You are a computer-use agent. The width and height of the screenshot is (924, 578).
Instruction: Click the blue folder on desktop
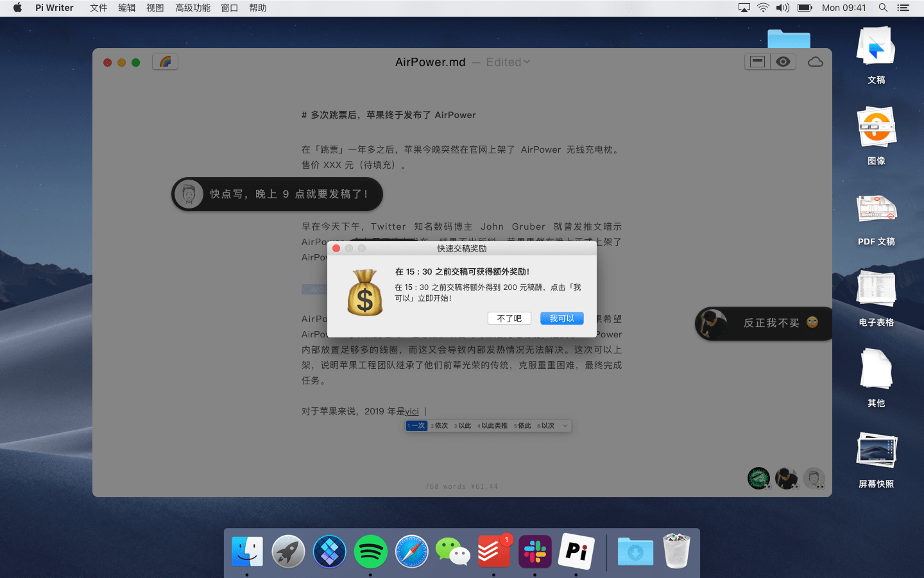[x=789, y=38]
